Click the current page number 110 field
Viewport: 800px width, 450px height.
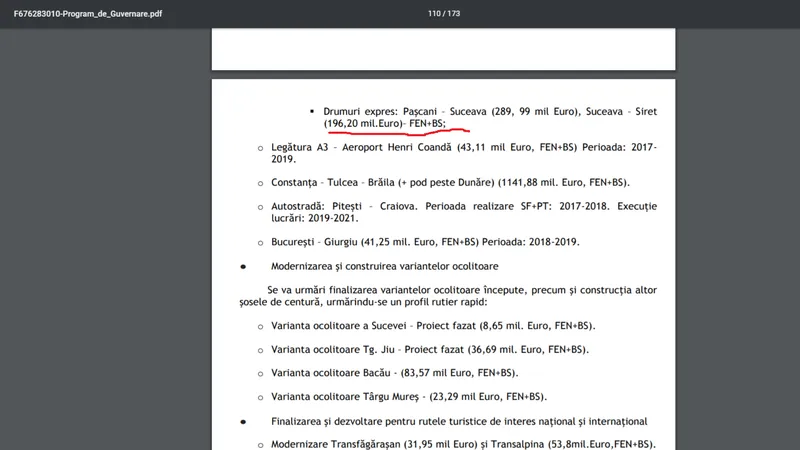click(x=433, y=14)
